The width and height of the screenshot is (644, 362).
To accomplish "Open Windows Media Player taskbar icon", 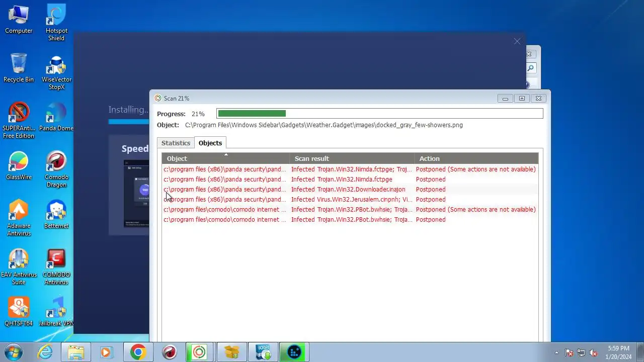I will tap(106, 352).
